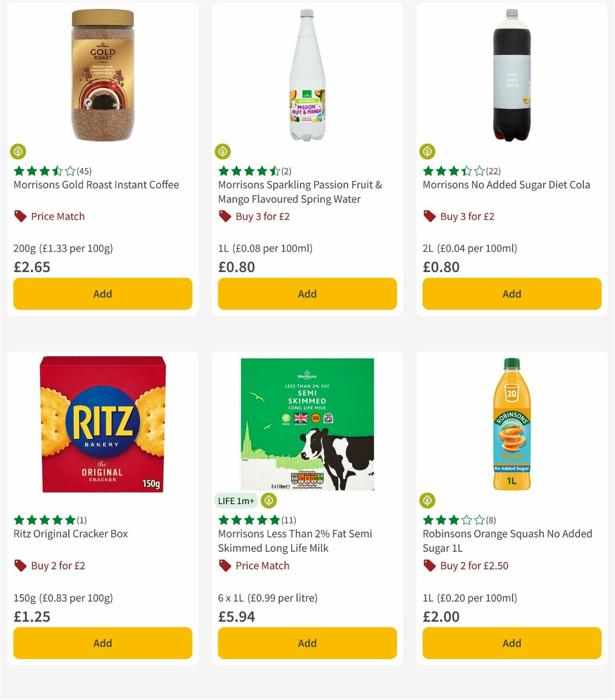
Task: Click the red price tag icon beside Price Match
Action: [x=19, y=216]
